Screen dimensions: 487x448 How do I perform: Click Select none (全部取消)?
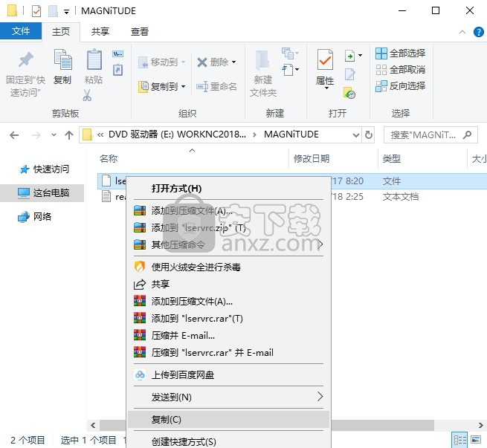[400, 70]
